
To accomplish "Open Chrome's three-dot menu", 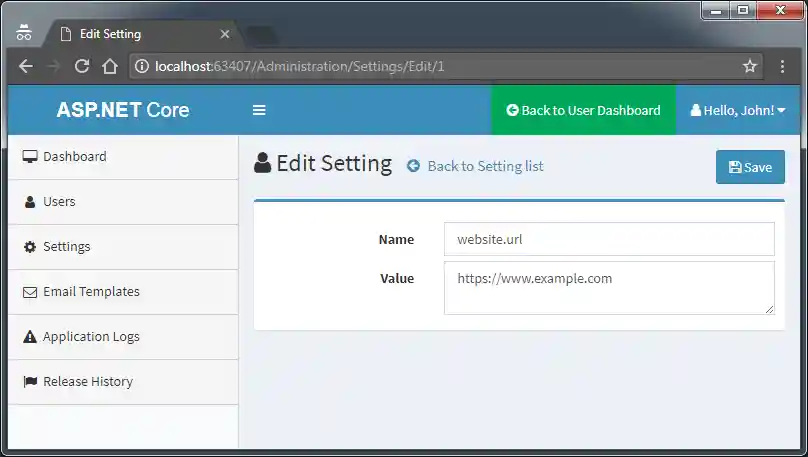I will (x=782, y=66).
